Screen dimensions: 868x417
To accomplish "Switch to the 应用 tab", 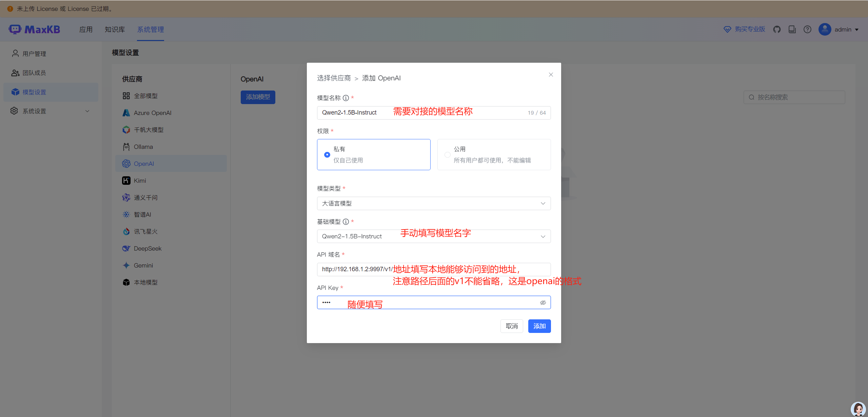I will [x=86, y=29].
